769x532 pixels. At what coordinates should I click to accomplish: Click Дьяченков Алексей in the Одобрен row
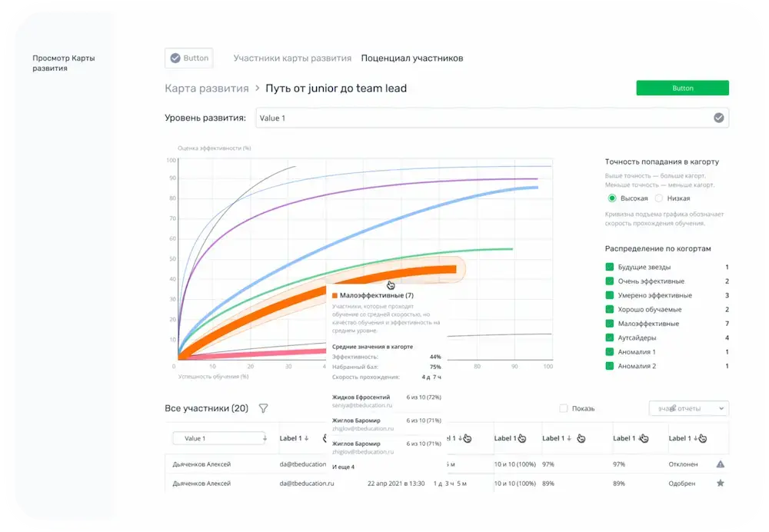[201, 483]
